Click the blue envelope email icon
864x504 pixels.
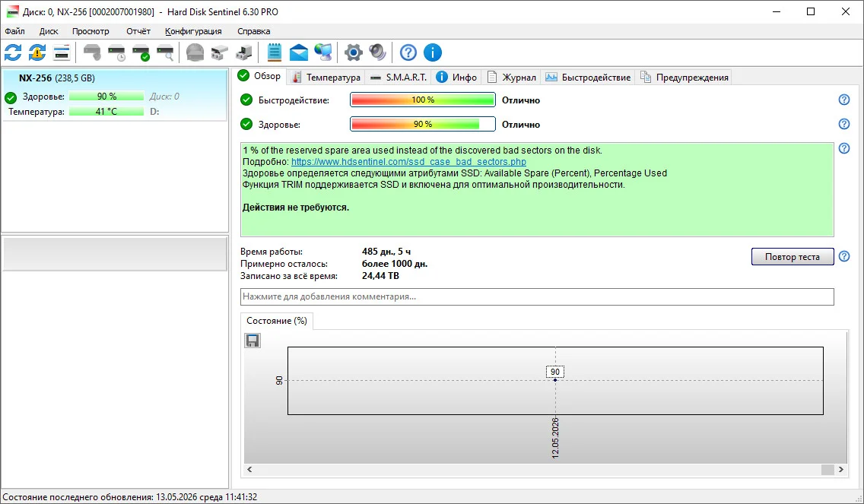pyautogui.click(x=299, y=53)
